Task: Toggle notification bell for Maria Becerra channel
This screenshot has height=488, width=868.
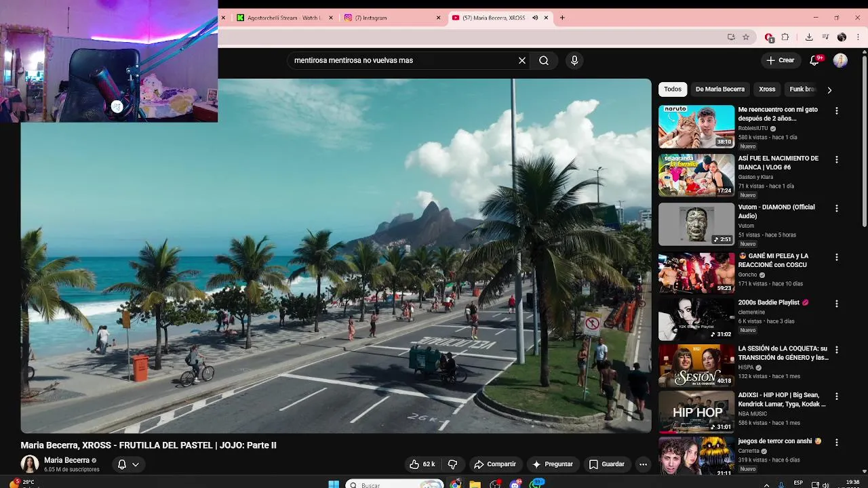Action: 128,464
